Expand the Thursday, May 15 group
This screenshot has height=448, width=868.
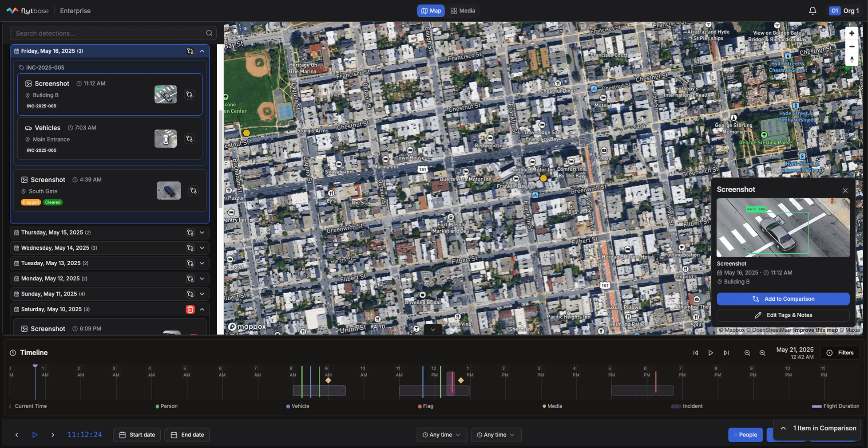(x=202, y=232)
